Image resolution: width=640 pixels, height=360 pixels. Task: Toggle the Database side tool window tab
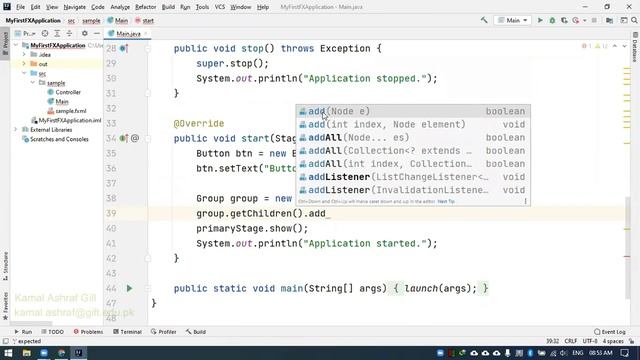tap(635, 47)
